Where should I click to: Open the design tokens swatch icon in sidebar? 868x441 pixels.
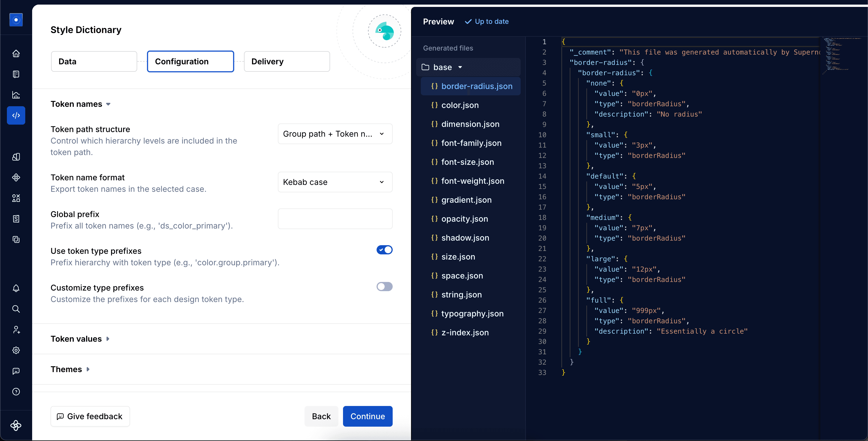click(x=16, y=157)
